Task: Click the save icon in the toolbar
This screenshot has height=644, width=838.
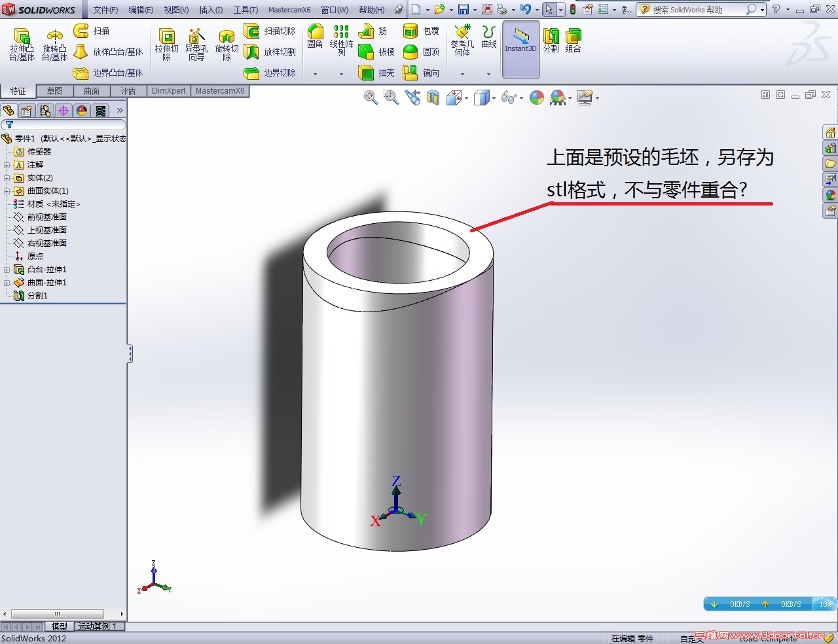Action: pyautogui.click(x=464, y=9)
